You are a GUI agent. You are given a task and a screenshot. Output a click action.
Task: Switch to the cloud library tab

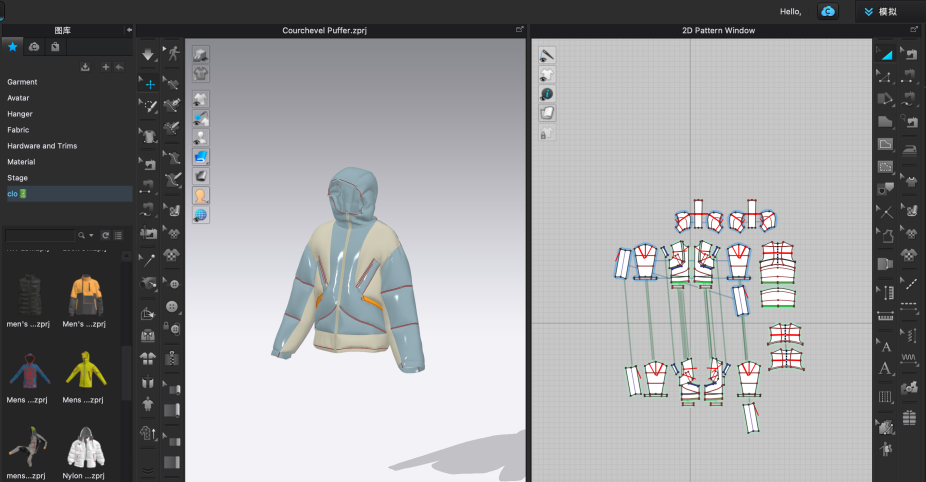coord(34,47)
